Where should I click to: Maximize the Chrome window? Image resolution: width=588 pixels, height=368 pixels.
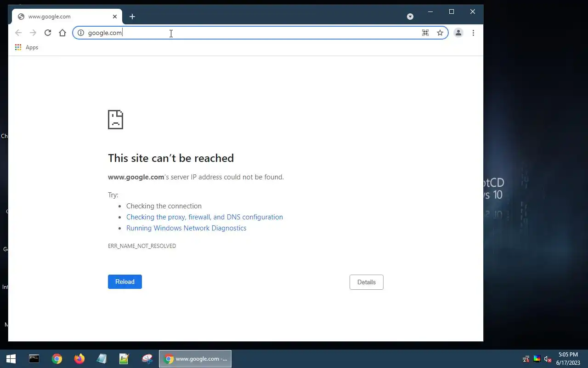click(452, 12)
